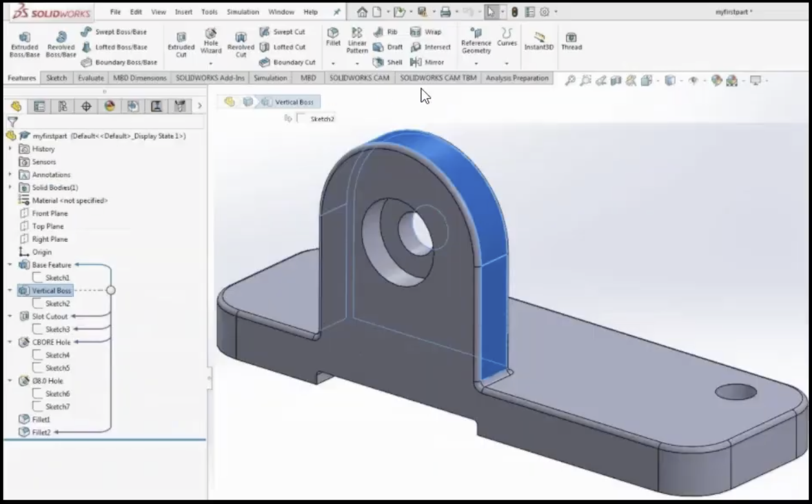Collapse the CBORE Hole node
The image size is (812, 504).
[10, 342]
